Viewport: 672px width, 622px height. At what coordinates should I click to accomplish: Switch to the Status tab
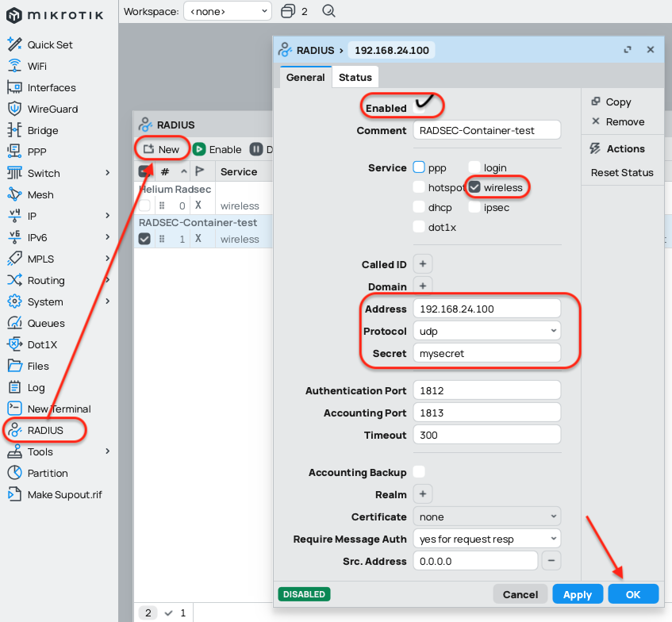(355, 77)
